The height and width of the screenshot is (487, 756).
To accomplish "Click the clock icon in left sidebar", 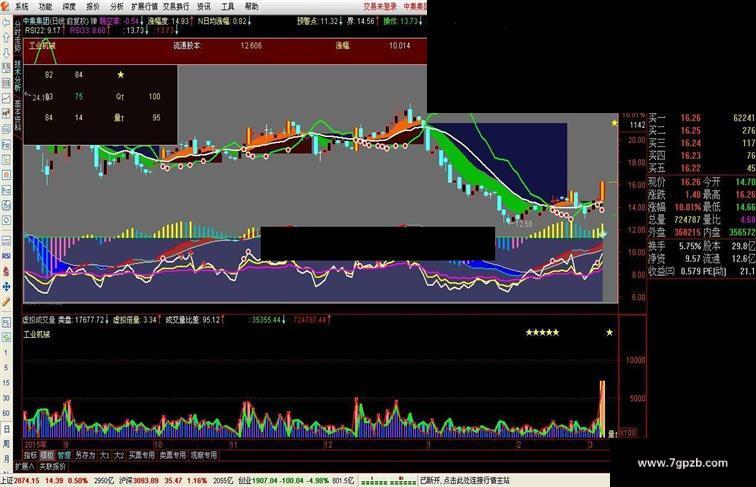I will (6, 220).
